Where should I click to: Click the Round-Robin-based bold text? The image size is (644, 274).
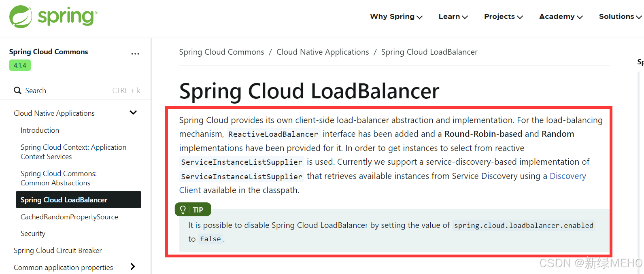tap(483, 134)
